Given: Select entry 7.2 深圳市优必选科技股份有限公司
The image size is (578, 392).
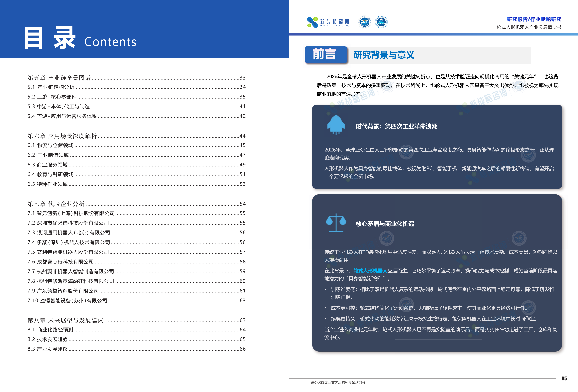Looking at the screenshot, I should coord(136,223).
